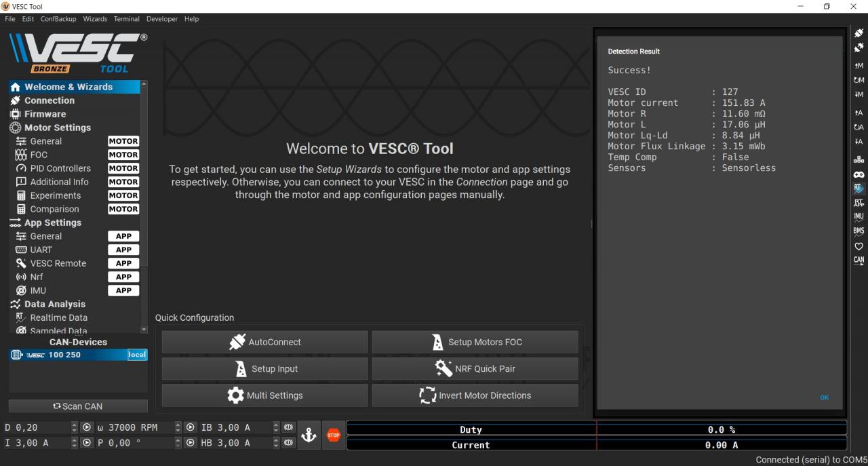The image size is (868, 466).
Task: Open the ConfBackup menu
Action: coord(58,19)
